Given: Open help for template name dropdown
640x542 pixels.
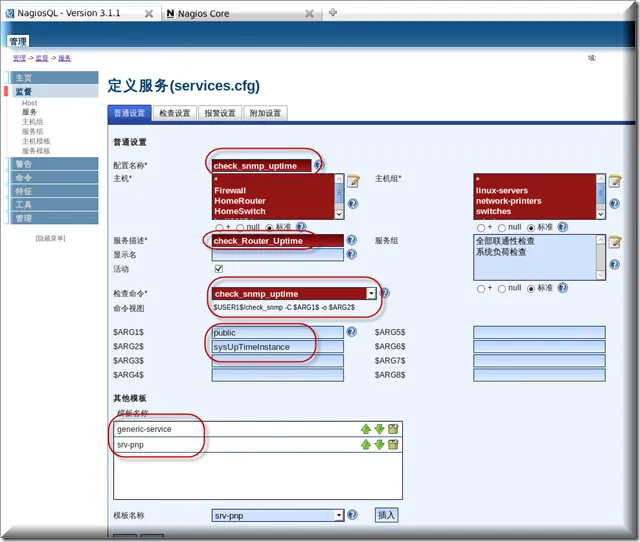Looking at the screenshot, I should point(352,515).
